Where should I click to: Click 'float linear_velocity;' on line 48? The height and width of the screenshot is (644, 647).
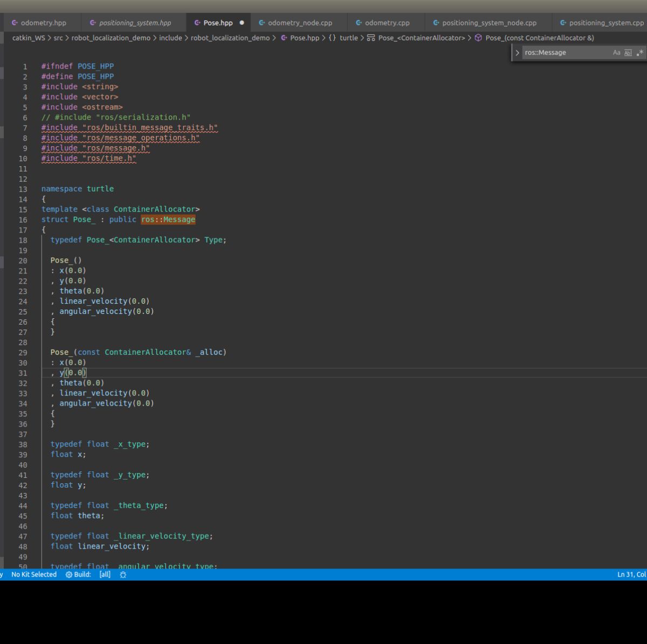100,547
